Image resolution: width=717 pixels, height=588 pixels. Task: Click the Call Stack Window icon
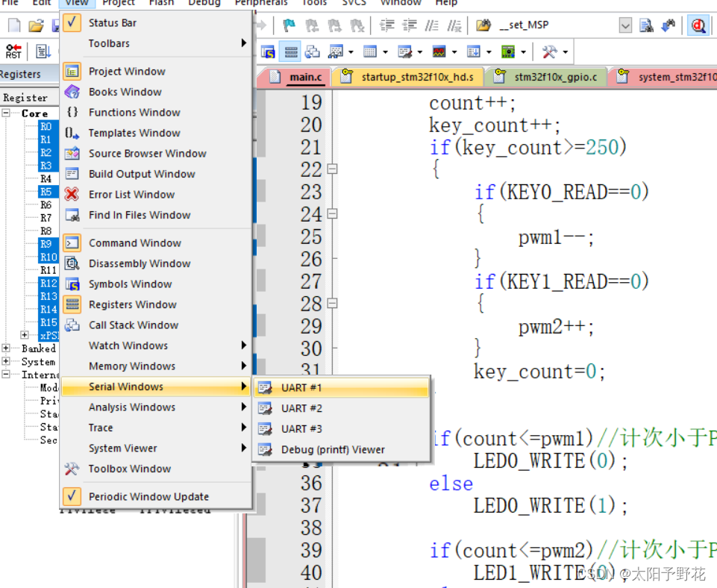[72, 325]
